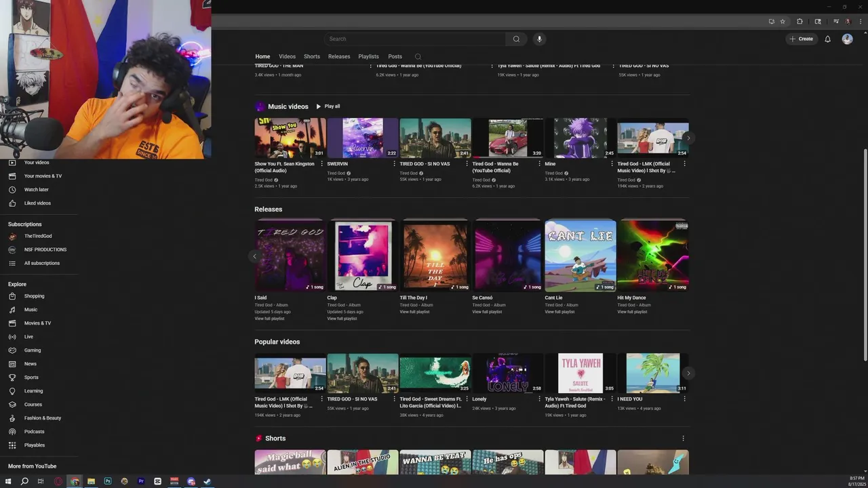Click View full playlist under I Said
Image resolution: width=868 pixels, height=488 pixels.
point(269,319)
